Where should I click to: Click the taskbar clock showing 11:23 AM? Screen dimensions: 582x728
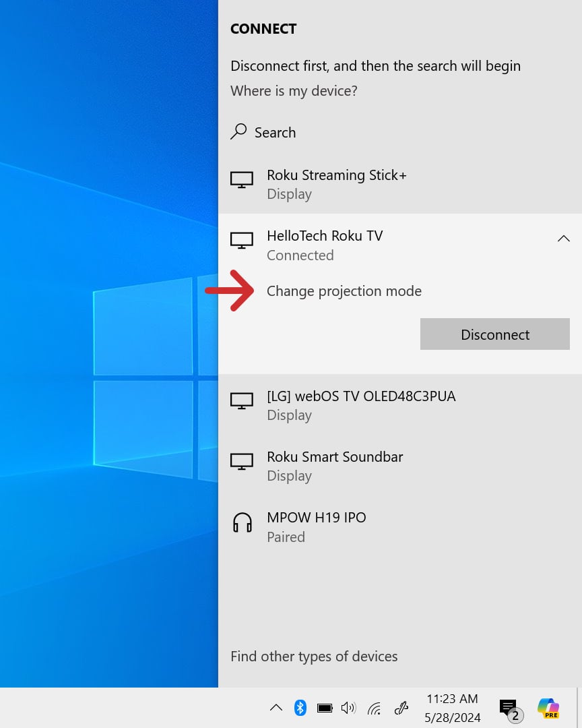(x=453, y=708)
